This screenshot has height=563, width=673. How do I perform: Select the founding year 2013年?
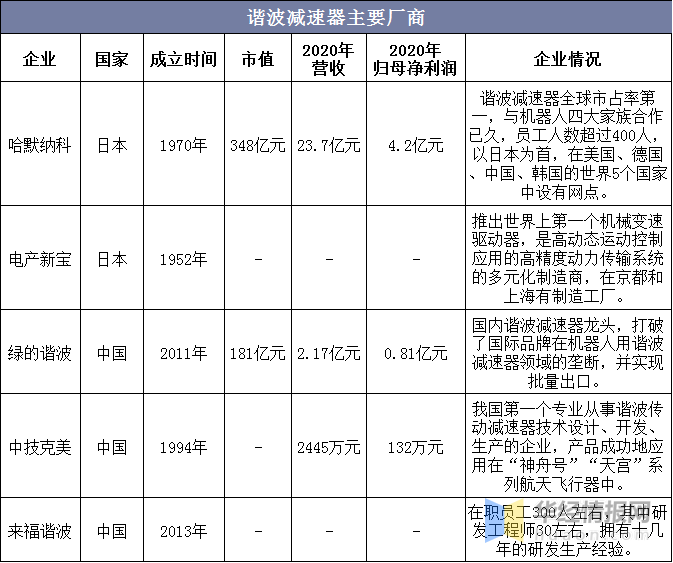(x=183, y=531)
